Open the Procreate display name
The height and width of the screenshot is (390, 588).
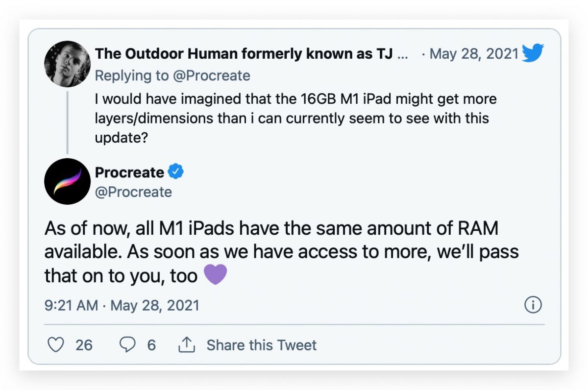129,172
